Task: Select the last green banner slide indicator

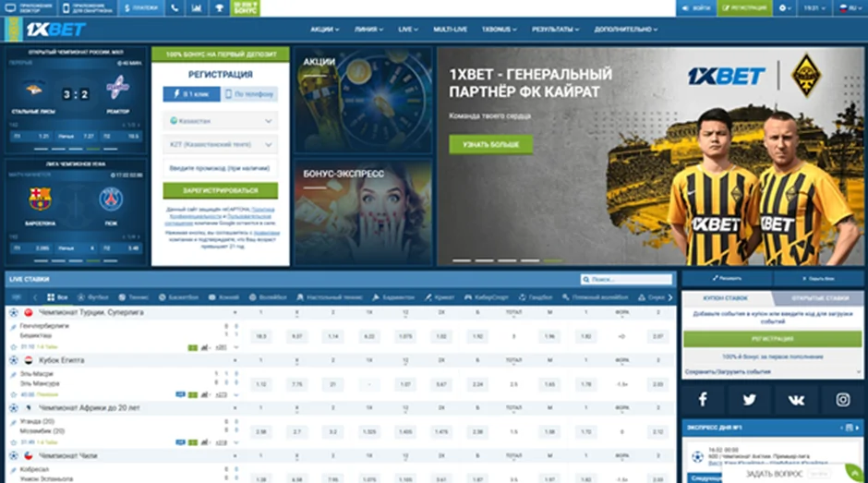Action: (552, 260)
